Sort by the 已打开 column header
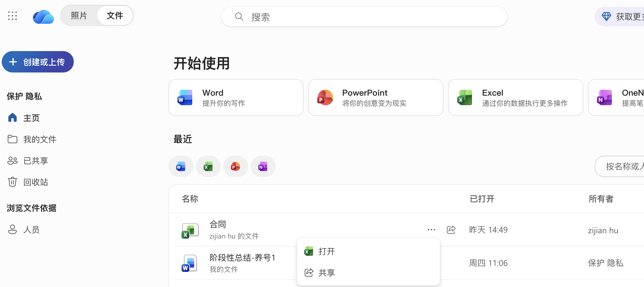644x287 pixels. 482,199
